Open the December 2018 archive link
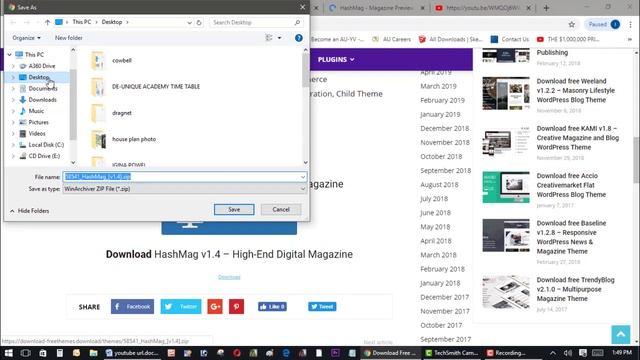Screen dimensions: 640x360 point(444,128)
